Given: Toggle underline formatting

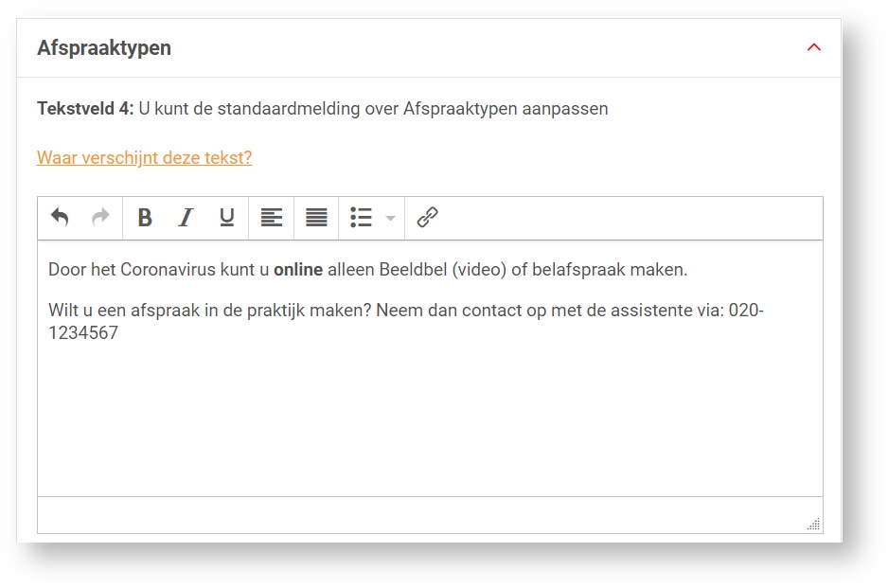Looking at the screenshot, I should 227,218.
